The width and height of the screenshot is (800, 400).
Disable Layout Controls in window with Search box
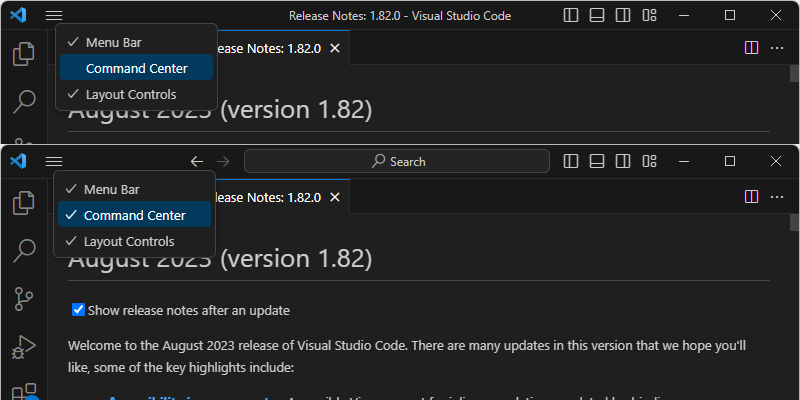click(x=128, y=241)
